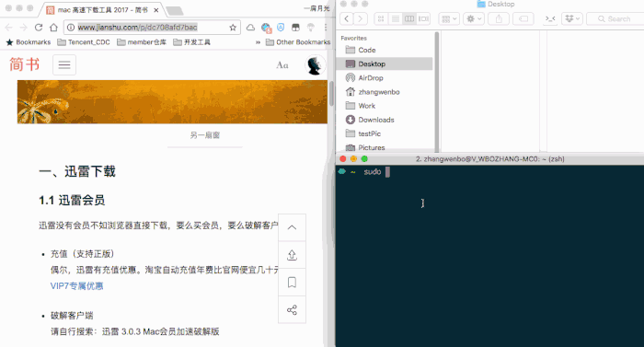Screen dimensions: 644x347
Task: Open jianshu hamburger menu
Action: [64, 65]
